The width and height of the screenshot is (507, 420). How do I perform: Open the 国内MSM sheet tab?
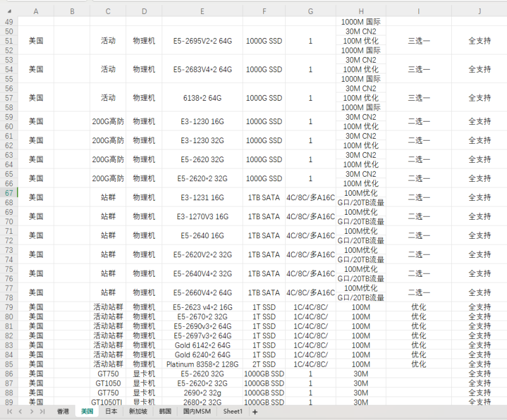(197, 412)
